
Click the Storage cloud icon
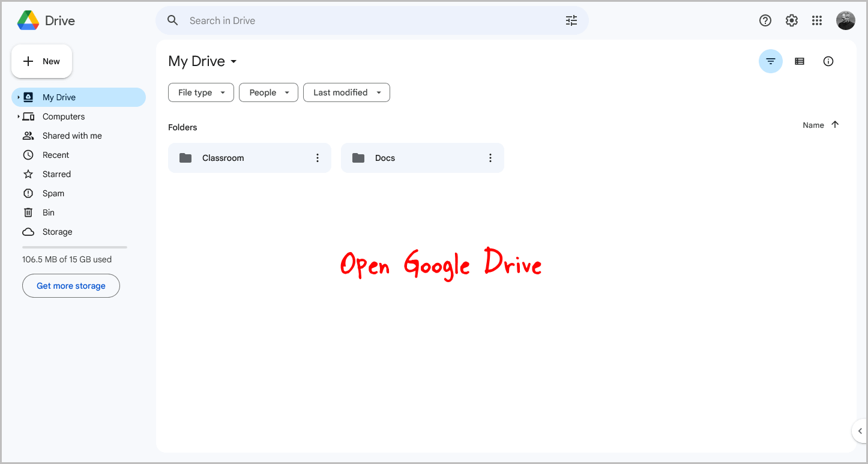28,232
